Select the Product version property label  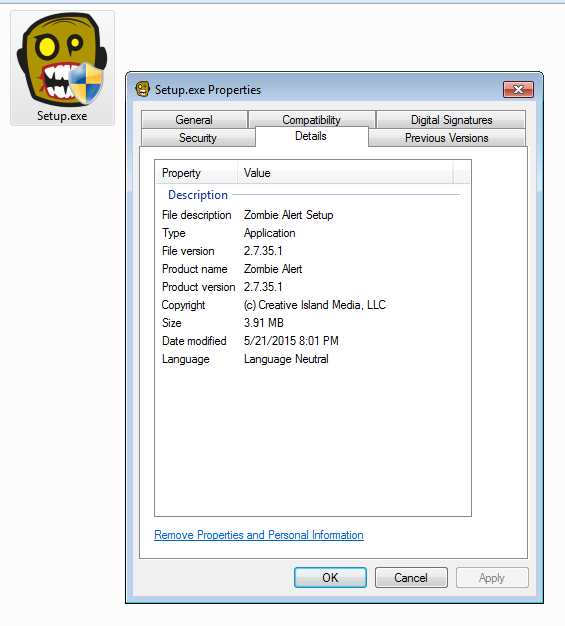(x=198, y=287)
